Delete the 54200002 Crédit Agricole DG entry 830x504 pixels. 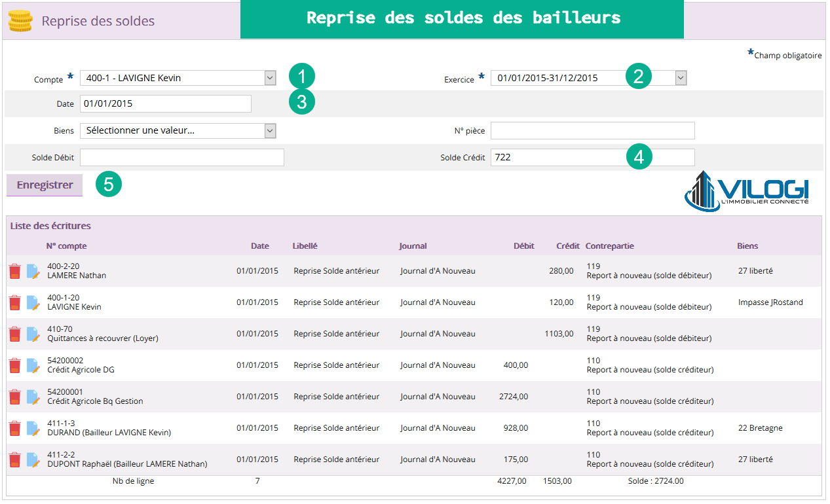[14, 365]
